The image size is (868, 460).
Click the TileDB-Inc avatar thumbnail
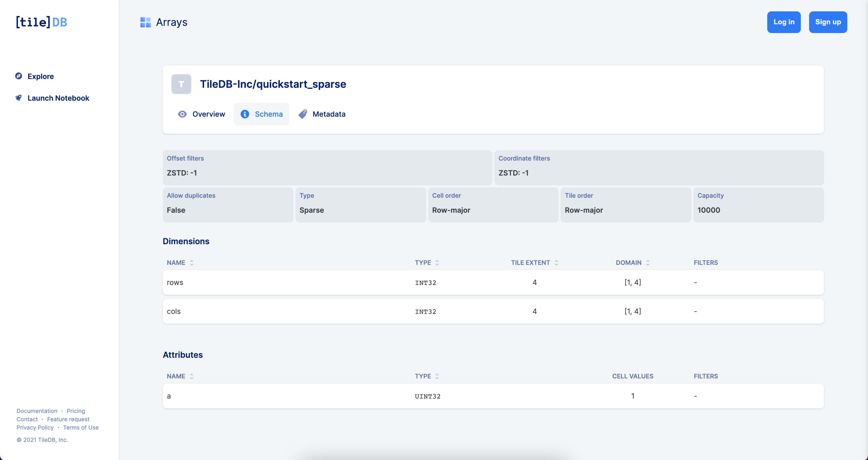pos(181,84)
